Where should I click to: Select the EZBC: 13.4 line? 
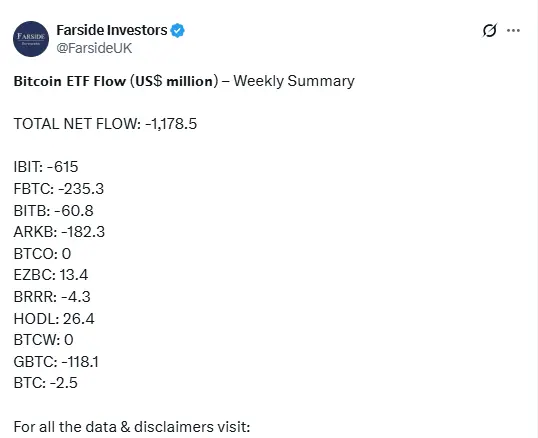(x=51, y=275)
